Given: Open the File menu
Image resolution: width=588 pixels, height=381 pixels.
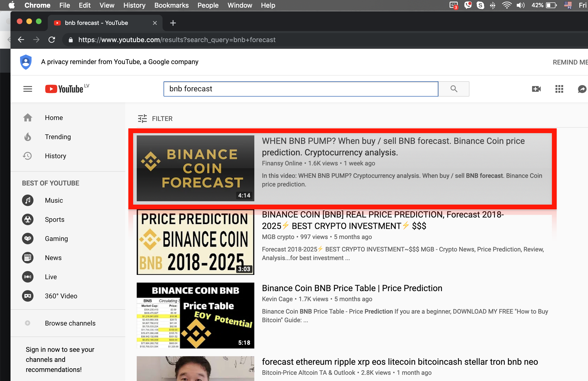Looking at the screenshot, I should tap(65, 5).
